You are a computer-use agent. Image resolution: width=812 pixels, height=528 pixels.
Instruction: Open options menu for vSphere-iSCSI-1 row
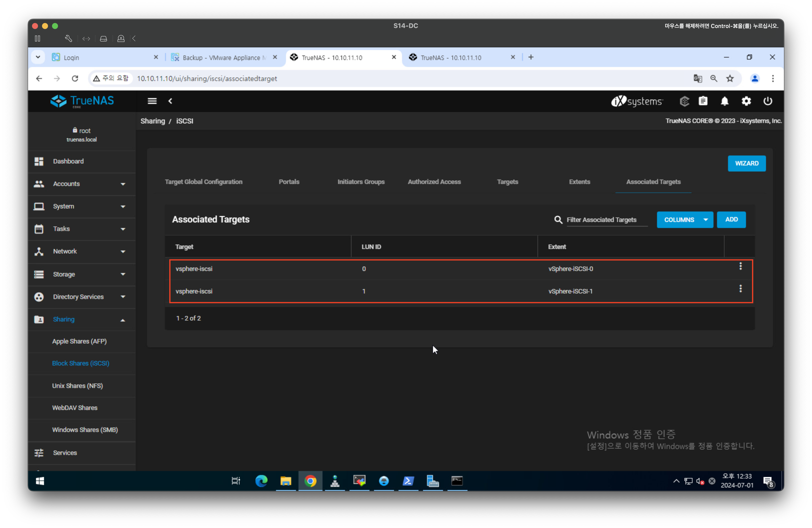pos(740,289)
